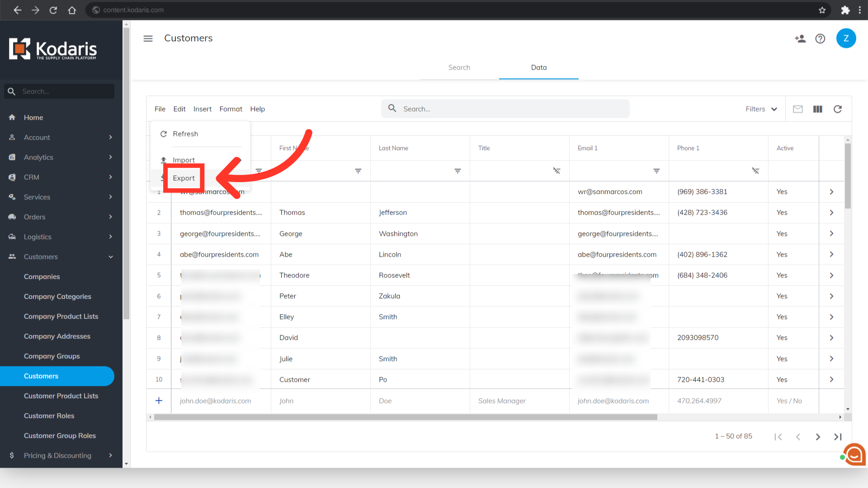Open details arrow for Thomas Jefferson row
The width and height of the screenshot is (868, 488).
[x=831, y=212]
